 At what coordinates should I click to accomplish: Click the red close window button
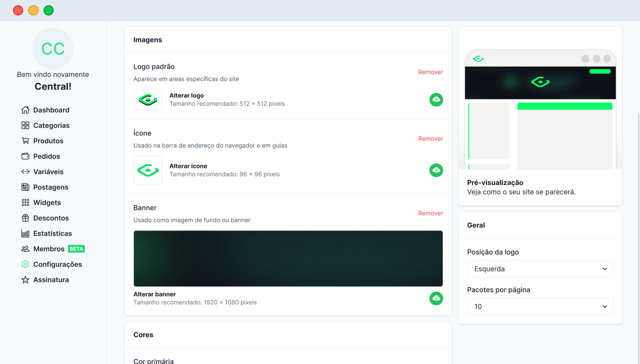pos(18,11)
